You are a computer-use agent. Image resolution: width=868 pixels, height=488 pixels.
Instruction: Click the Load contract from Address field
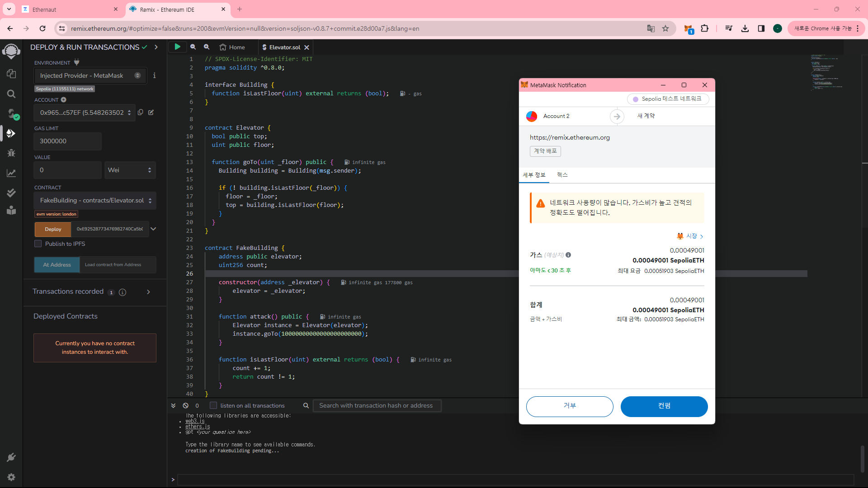118,265
